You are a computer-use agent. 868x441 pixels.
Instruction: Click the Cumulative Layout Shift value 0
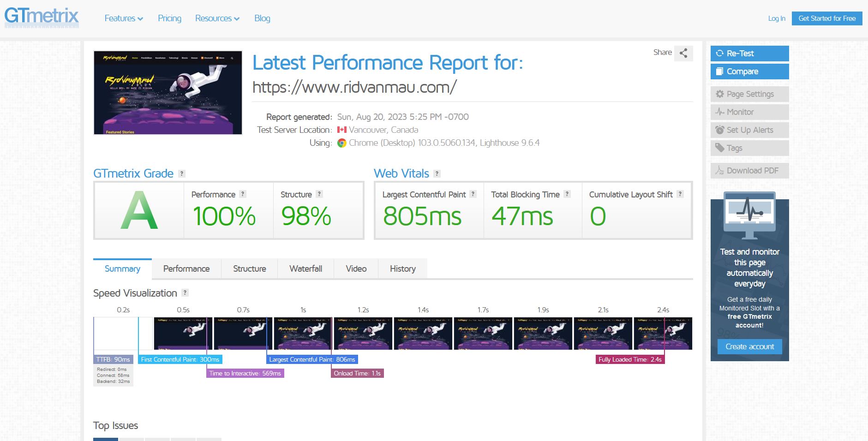tap(598, 216)
